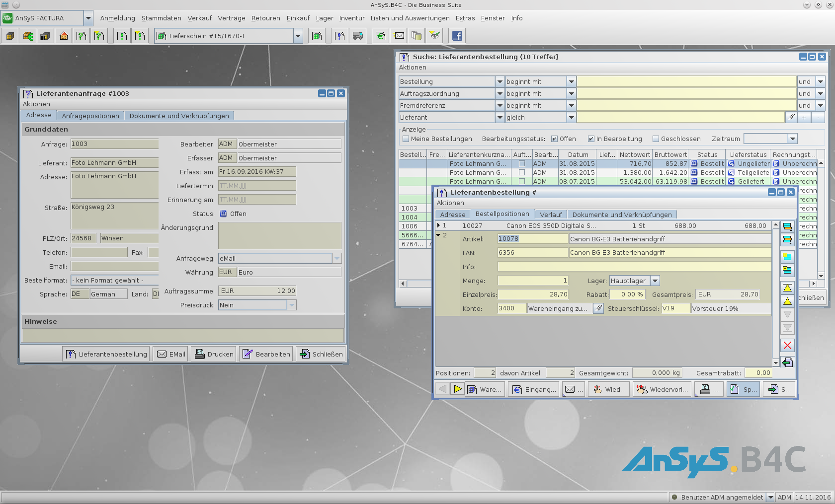Click the Lieferantenbestellung button
This screenshot has height=504, width=835.
pos(106,354)
